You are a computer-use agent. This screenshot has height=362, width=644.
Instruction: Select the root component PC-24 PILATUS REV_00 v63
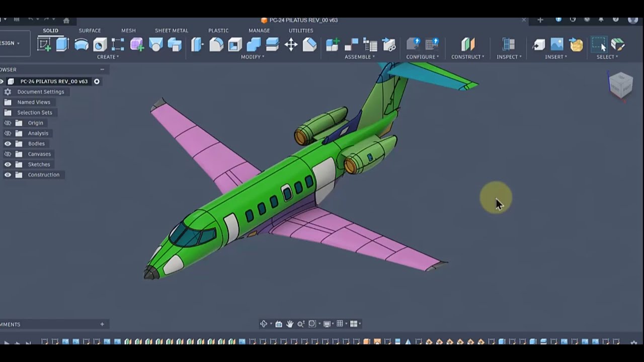click(x=54, y=81)
